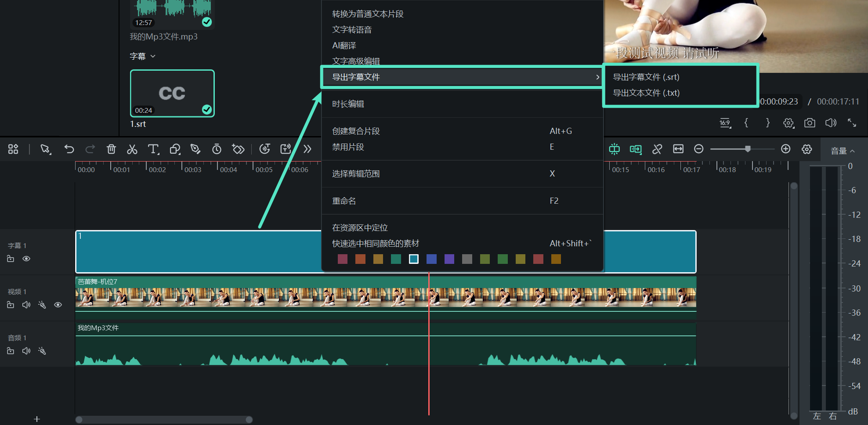The width and height of the screenshot is (868, 425).
Task: Expand more timeline tools chevrons
Action: tap(307, 149)
